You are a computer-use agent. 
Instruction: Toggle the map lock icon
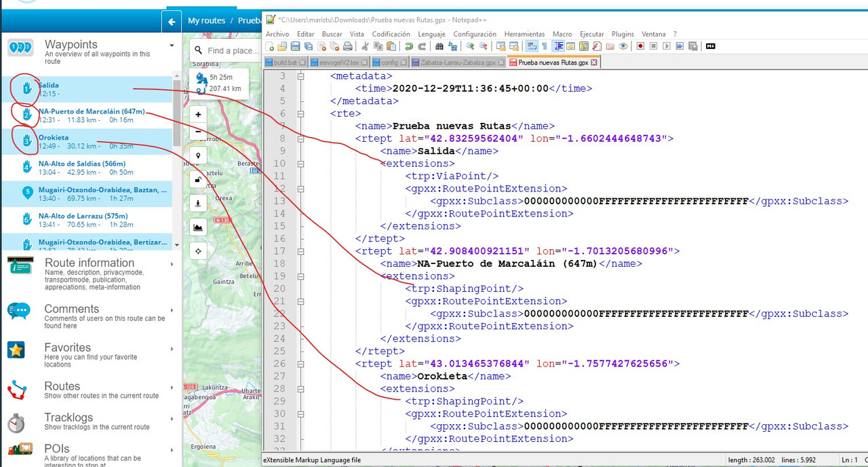(x=198, y=179)
